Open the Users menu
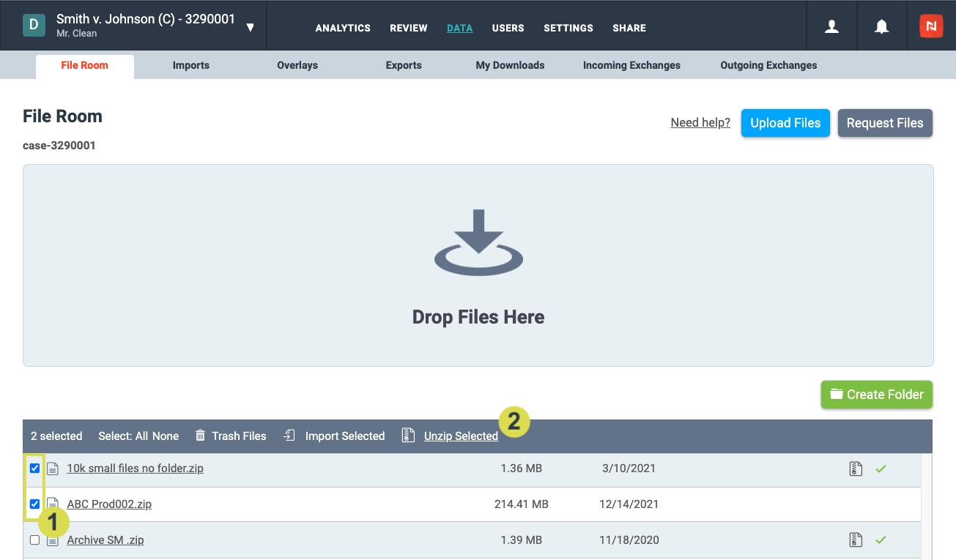This screenshot has width=956, height=560. point(508,28)
